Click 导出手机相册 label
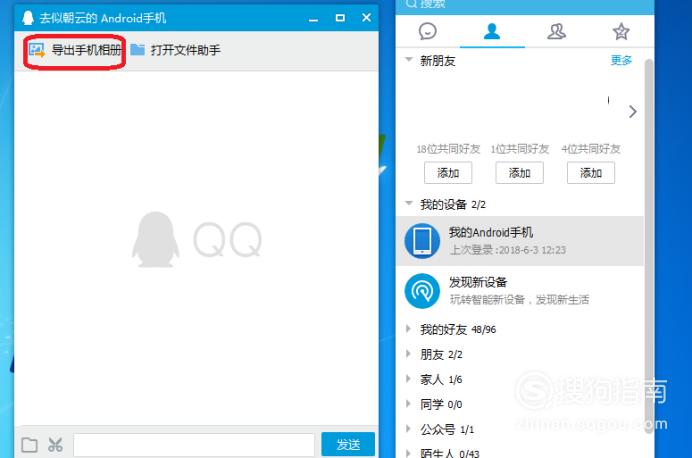This screenshot has width=692, height=458. (86, 50)
